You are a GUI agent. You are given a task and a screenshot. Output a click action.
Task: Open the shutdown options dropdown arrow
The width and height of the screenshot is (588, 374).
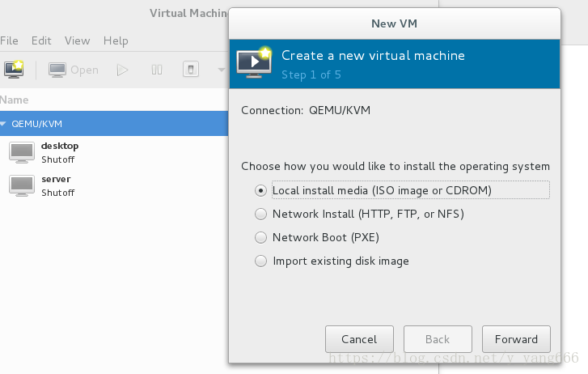tap(222, 70)
